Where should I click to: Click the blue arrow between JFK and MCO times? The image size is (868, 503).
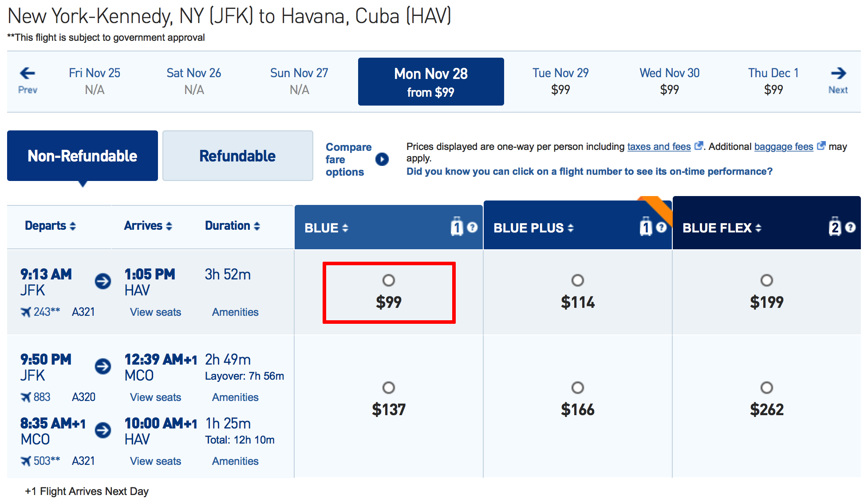click(x=103, y=366)
